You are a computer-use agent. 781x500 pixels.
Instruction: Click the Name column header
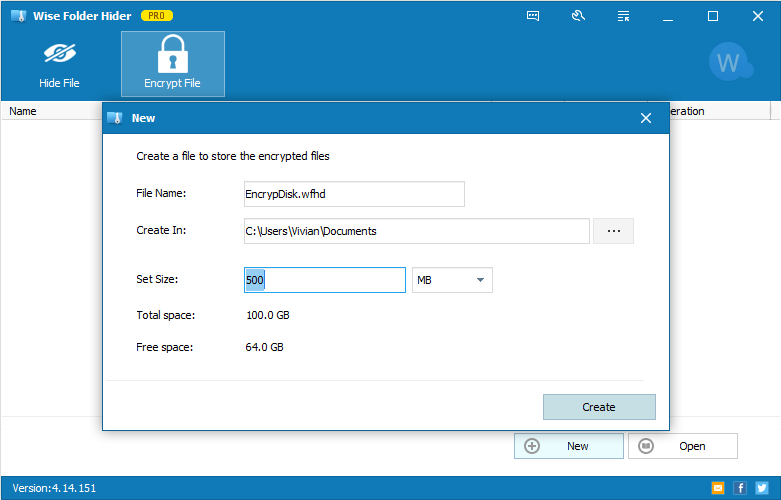point(23,111)
